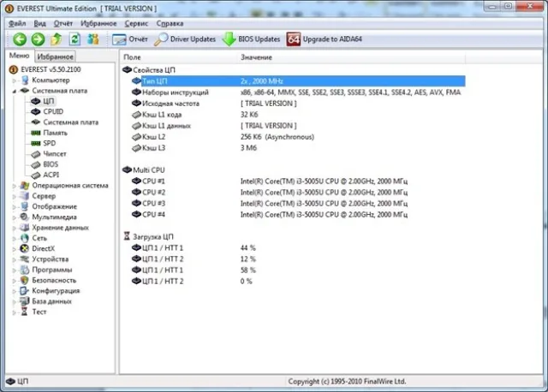The height and width of the screenshot is (392, 548).
Task: Select the Кэш L2 row
Action: pos(298,137)
